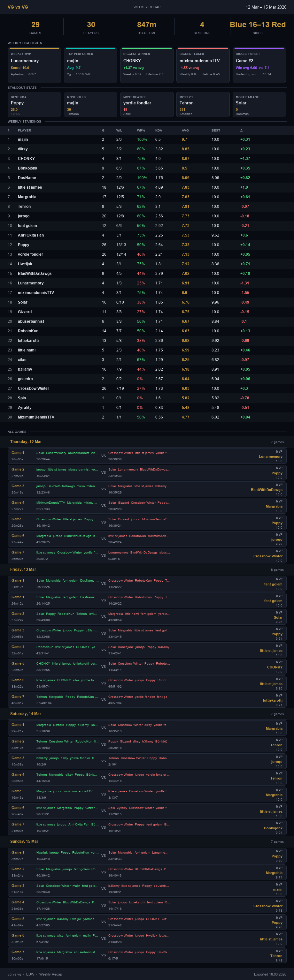This screenshot has height=980, width=294.
Task: Select rank 21 RobotoKun standings row
Action: [x=147, y=331]
